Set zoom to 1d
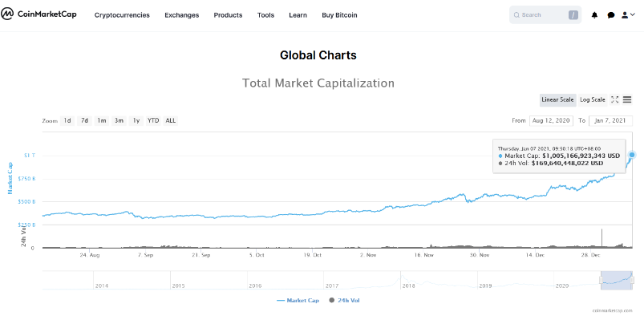644x324 pixels. (67, 121)
